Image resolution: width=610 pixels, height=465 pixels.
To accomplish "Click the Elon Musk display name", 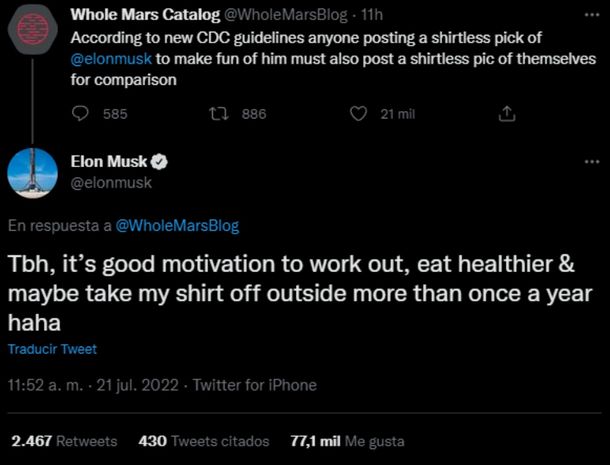I will pos(109,162).
